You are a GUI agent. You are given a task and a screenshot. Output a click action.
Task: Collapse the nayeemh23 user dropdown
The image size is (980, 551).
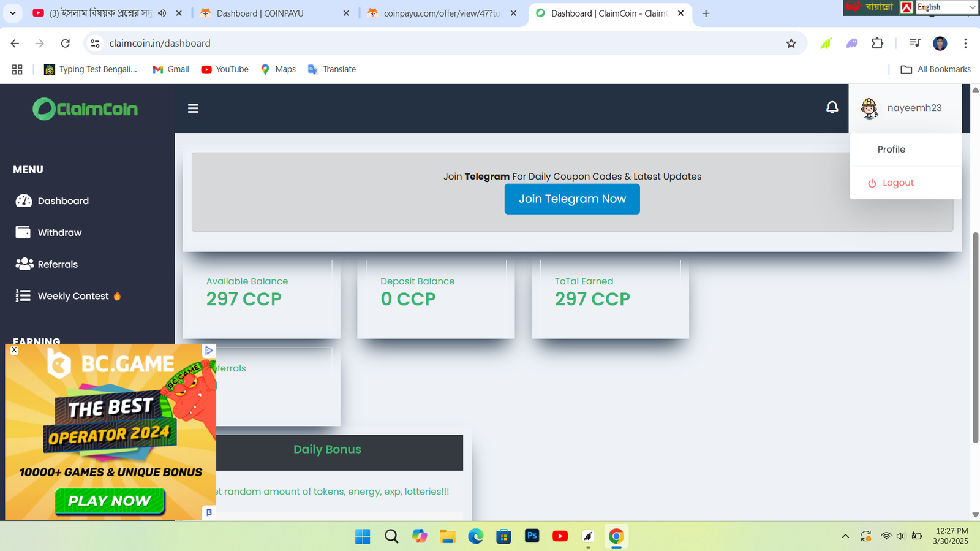(x=905, y=108)
